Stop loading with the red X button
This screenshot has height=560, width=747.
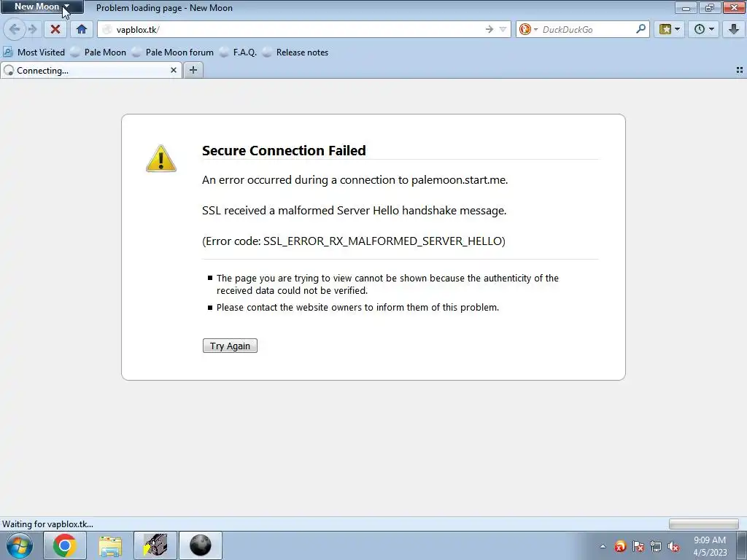coord(55,29)
